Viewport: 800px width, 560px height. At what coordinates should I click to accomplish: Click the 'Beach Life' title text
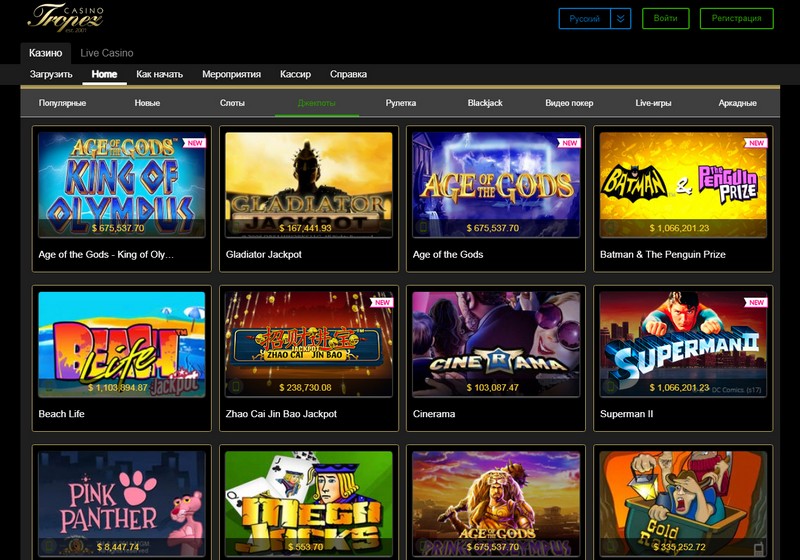62,414
